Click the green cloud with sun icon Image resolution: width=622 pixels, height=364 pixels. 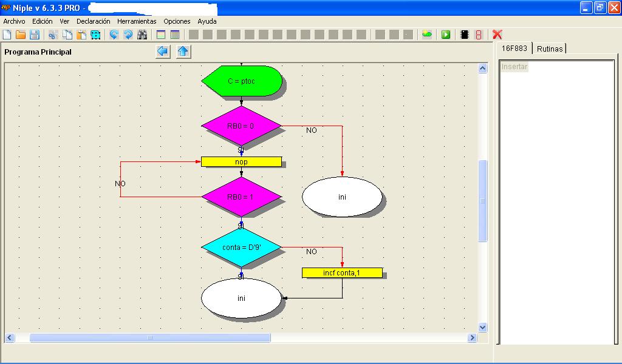point(427,35)
